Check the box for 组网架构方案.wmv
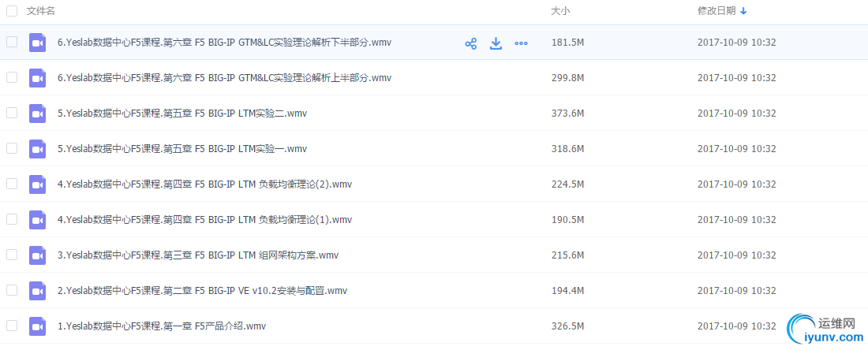 12,255
